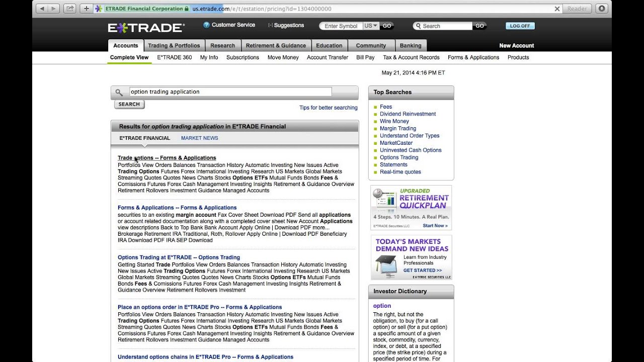Open Forms & Applications -- Forms & Applications result

point(177,208)
